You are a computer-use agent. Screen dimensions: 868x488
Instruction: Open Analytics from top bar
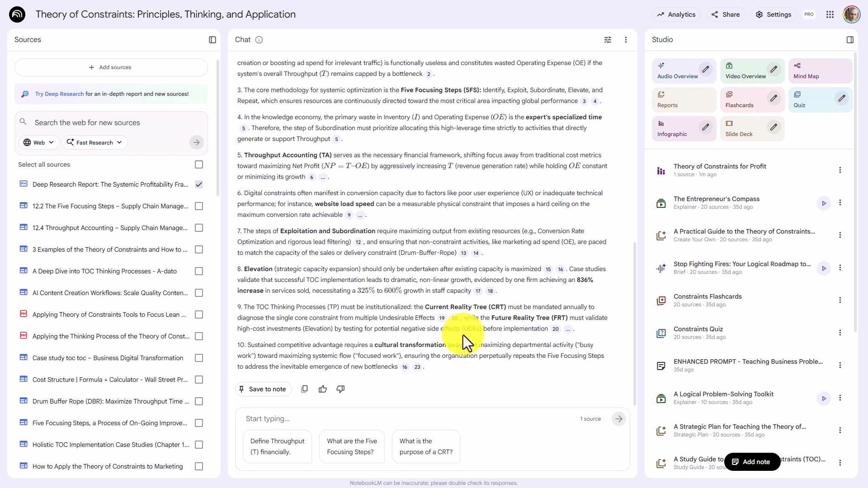(x=676, y=14)
